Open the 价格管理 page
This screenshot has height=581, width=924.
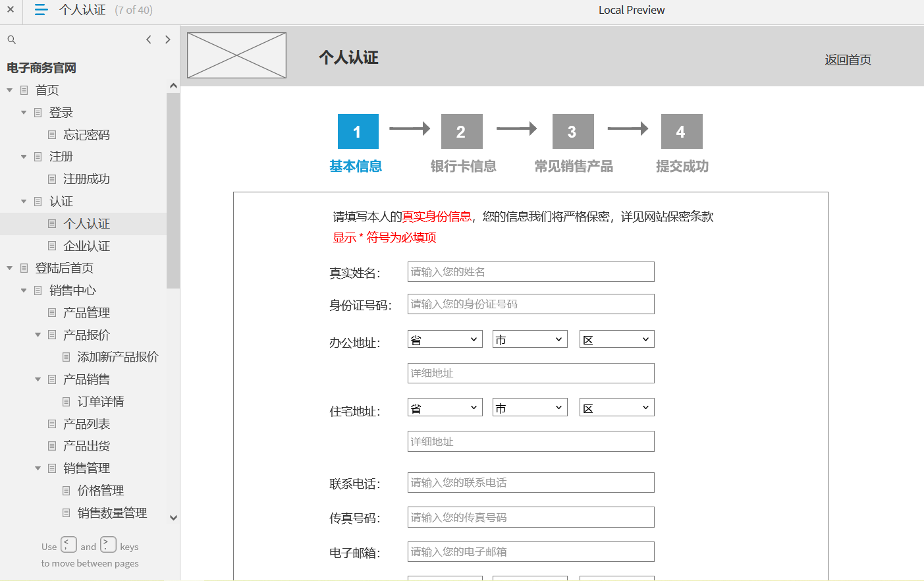point(101,491)
